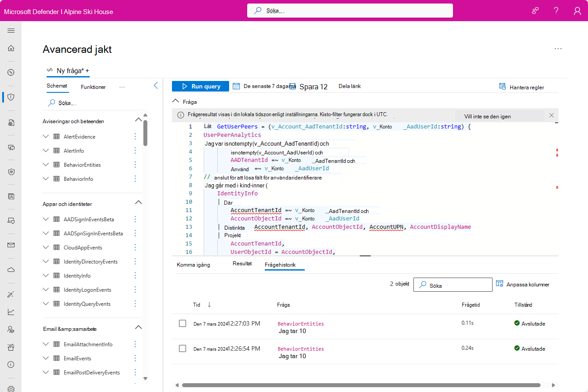Open the Komma igång tab
588x392 pixels.
(194, 265)
